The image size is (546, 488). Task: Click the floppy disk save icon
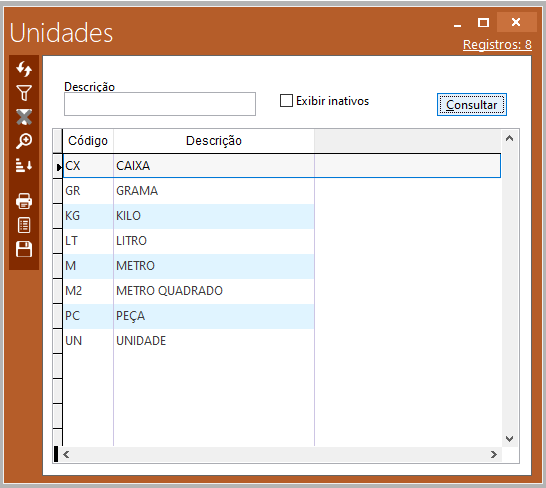tap(24, 249)
